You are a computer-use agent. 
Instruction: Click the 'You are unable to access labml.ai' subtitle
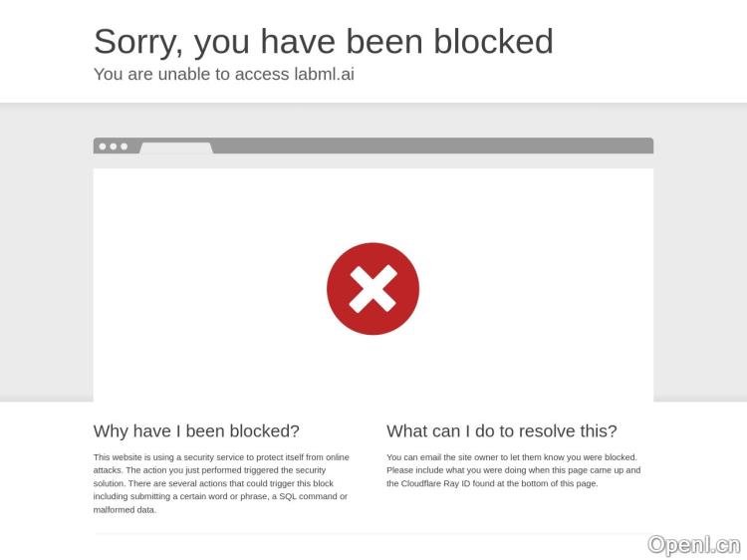click(224, 75)
